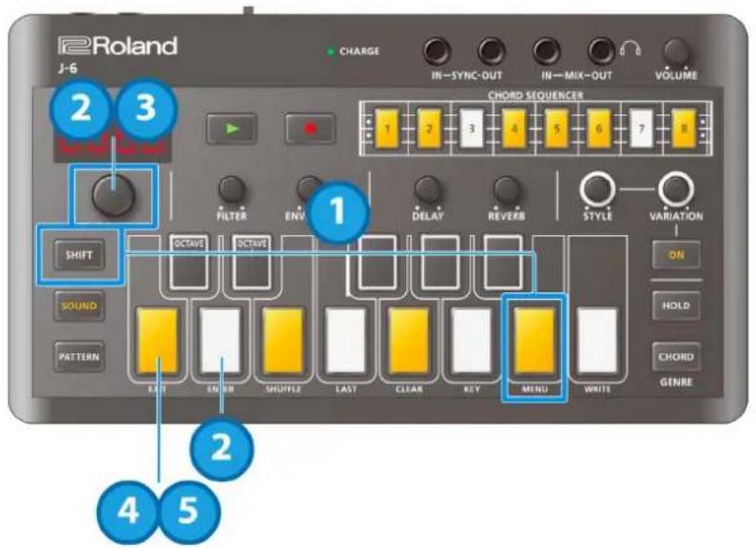Click the SHIFT button

click(79, 255)
